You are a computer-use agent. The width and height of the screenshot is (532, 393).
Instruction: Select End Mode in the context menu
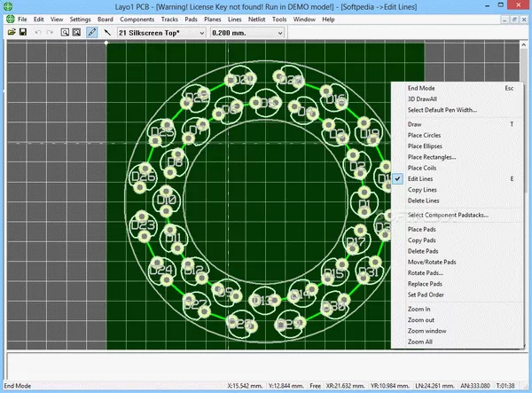[x=420, y=89]
